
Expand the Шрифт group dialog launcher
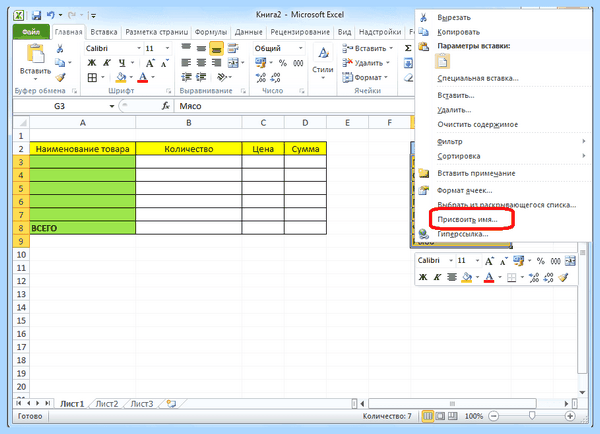pyautogui.click(x=168, y=91)
